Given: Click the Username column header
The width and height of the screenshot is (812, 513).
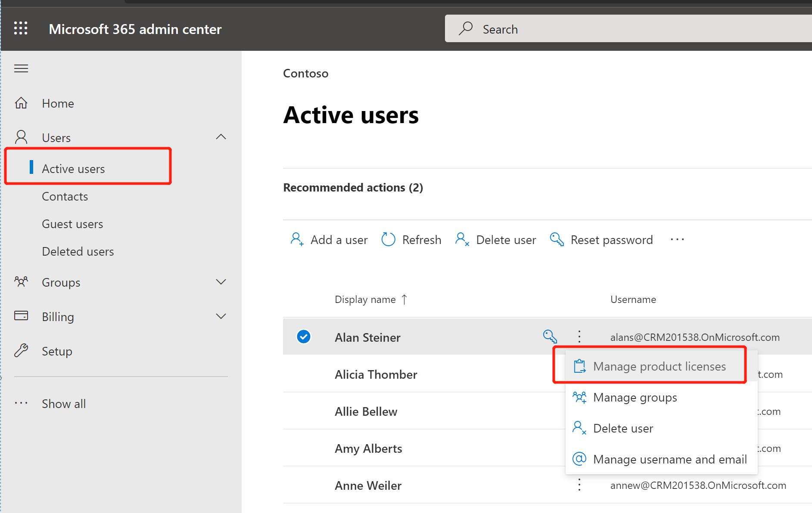Looking at the screenshot, I should (633, 300).
